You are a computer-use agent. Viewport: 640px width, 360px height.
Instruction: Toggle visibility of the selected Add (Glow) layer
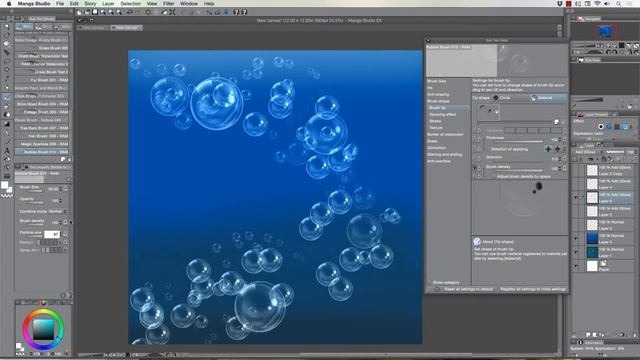point(576,198)
